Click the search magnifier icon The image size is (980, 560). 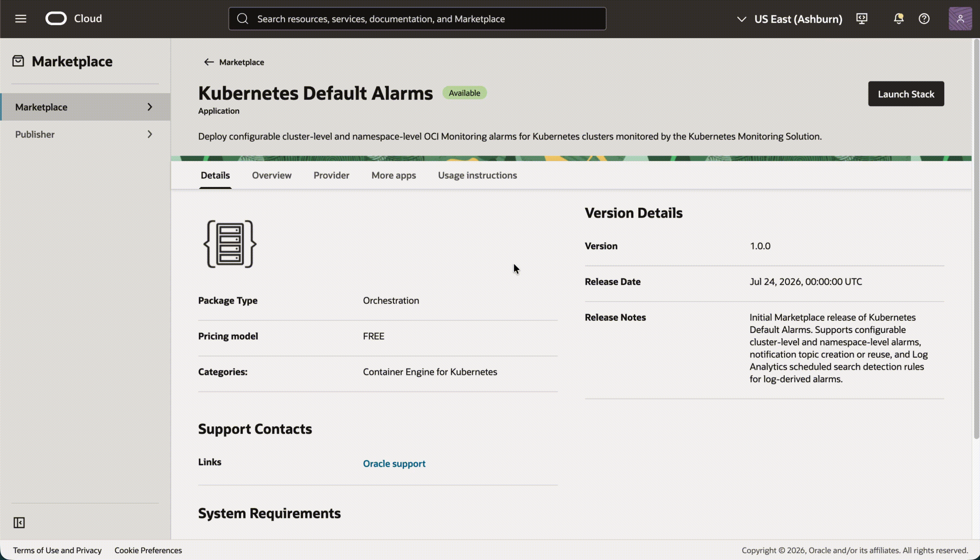pos(242,18)
